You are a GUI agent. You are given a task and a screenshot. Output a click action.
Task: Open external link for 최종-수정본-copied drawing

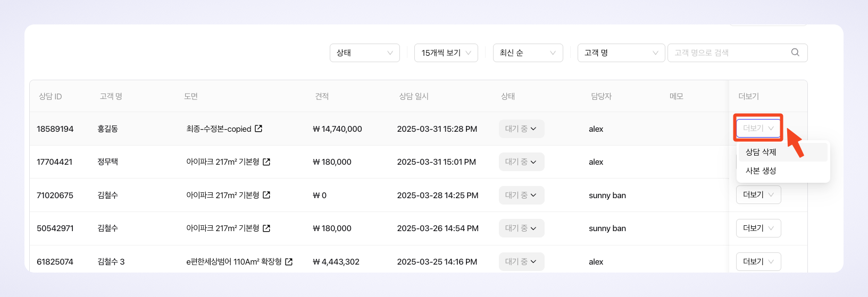click(x=258, y=129)
